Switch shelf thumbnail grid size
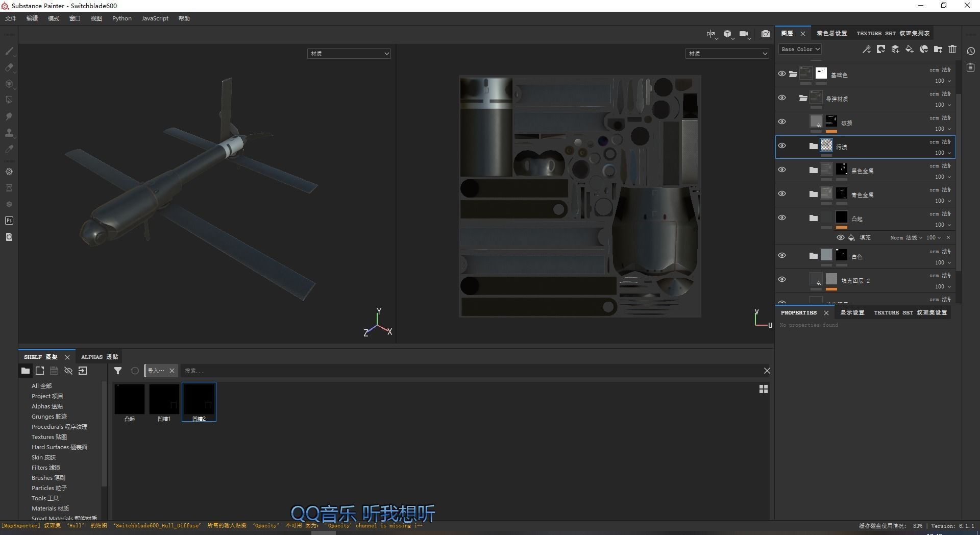Image resolution: width=980 pixels, height=535 pixels. [x=763, y=389]
